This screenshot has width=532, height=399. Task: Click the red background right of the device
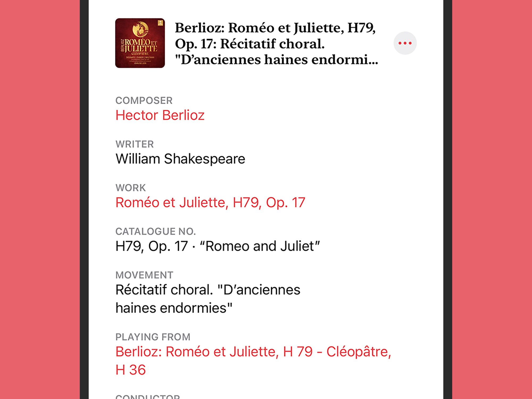[x=492, y=199]
